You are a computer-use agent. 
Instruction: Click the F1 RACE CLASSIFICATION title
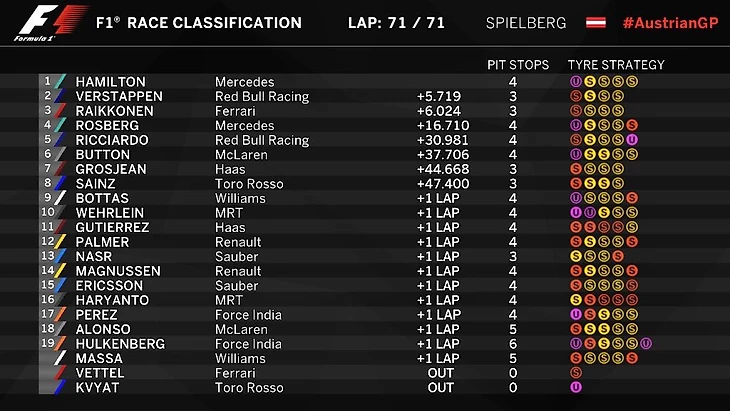(x=198, y=22)
